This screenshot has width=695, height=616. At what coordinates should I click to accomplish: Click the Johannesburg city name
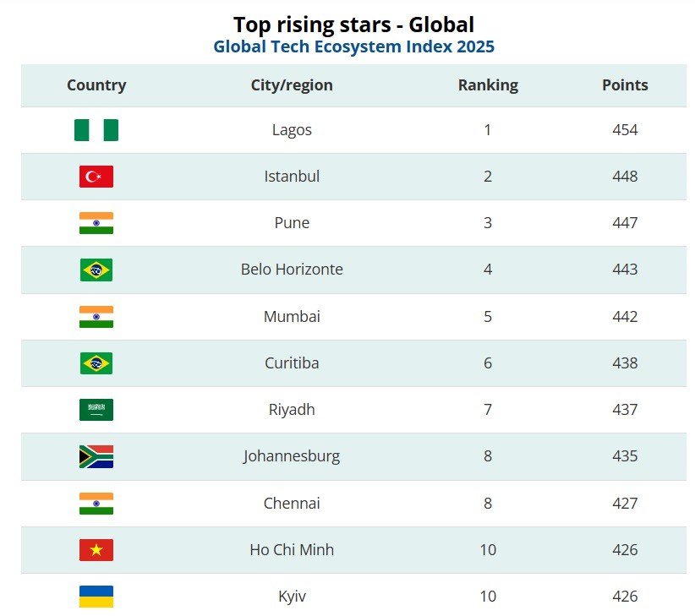click(292, 456)
